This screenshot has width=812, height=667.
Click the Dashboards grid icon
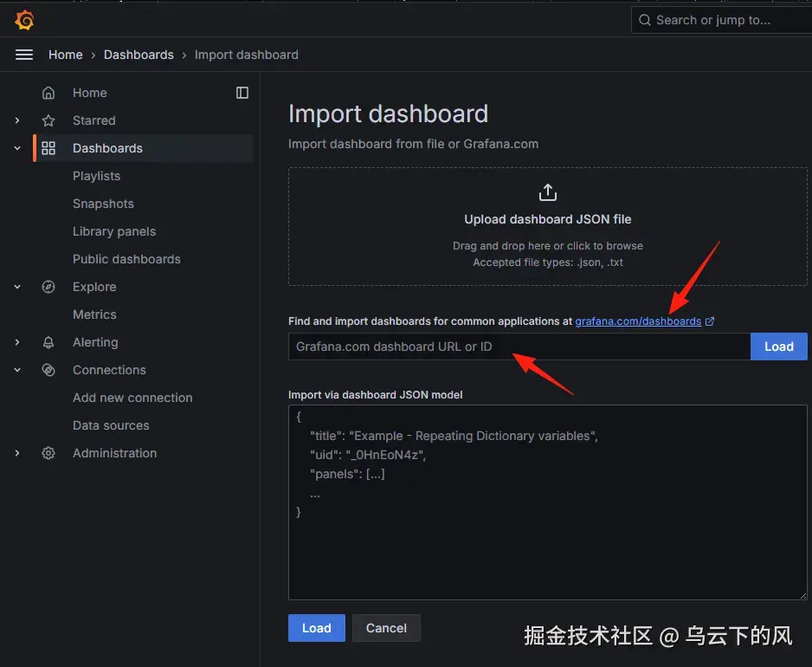pos(48,148)
